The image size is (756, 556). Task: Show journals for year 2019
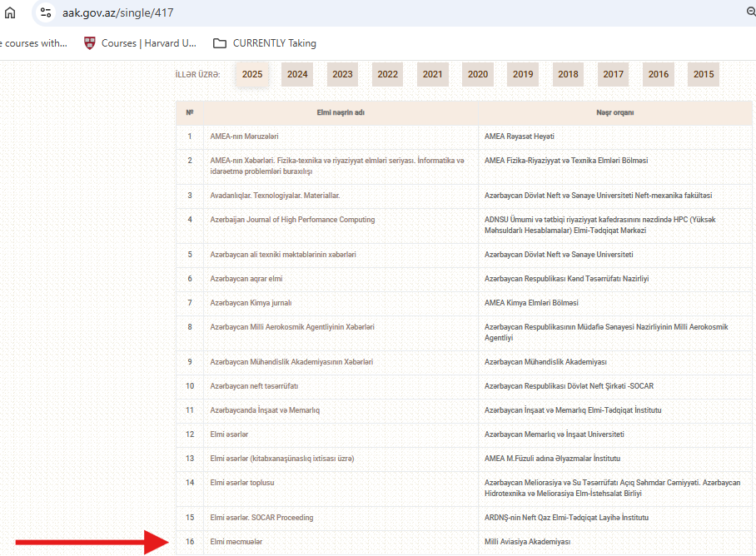pos(523,74)
